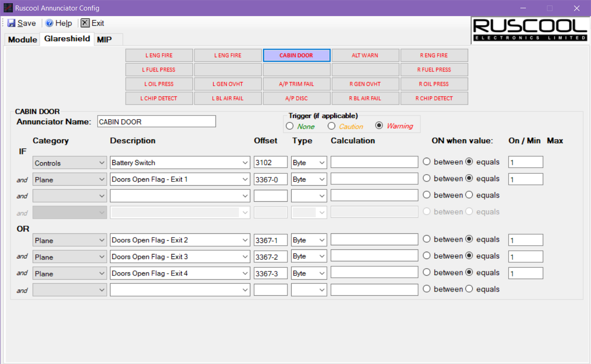This screenshot has height=364, width=591.
Task: Open Type dropdown for offset 3367-2
Action: [309, 256]
